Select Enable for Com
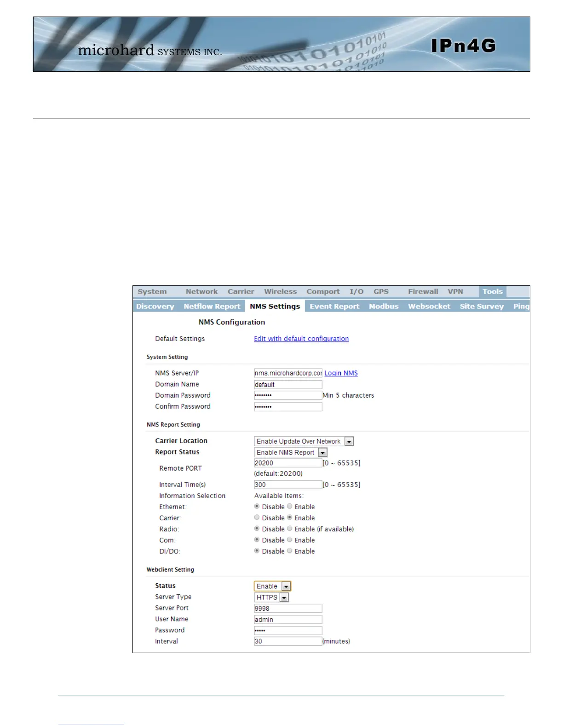This screenshot has height=728, width=563. point(290,540)
